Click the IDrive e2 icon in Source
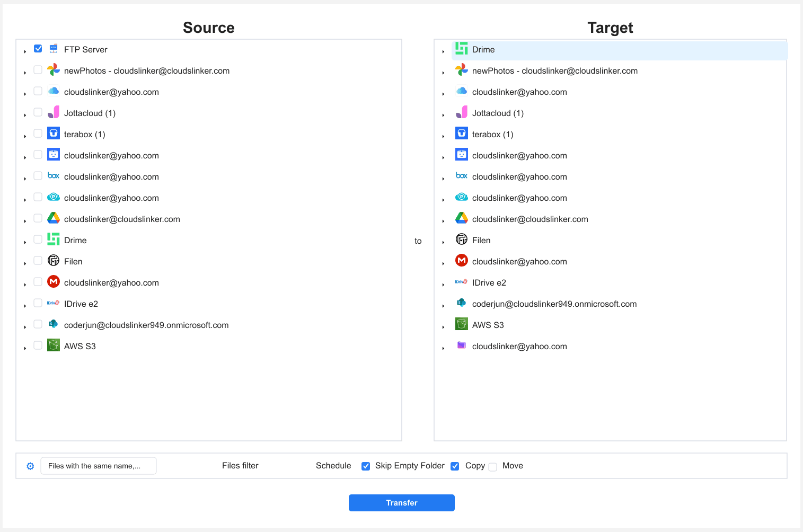The width and height of the screenshot is (803, 532). 54,303
